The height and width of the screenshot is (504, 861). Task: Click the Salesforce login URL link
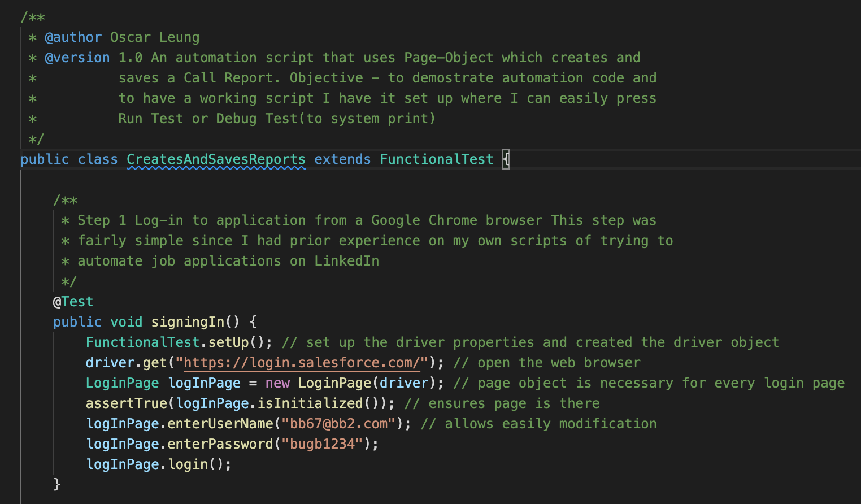click(302, 363)
